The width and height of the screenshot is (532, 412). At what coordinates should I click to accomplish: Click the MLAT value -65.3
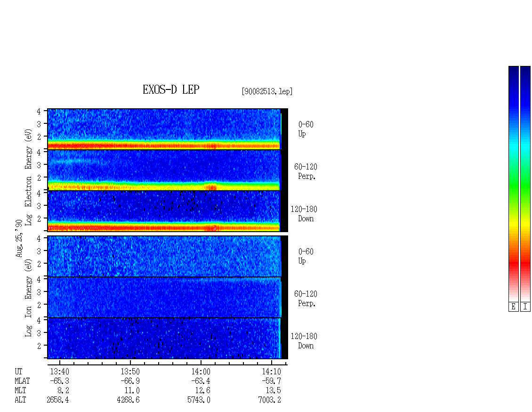tap(59, 381)
